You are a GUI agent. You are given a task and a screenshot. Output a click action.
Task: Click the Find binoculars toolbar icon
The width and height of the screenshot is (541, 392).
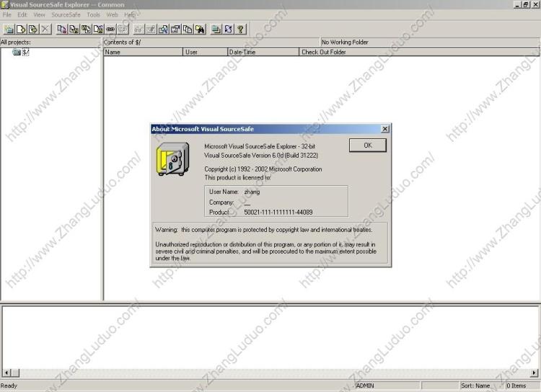click(x=200, y=29)
